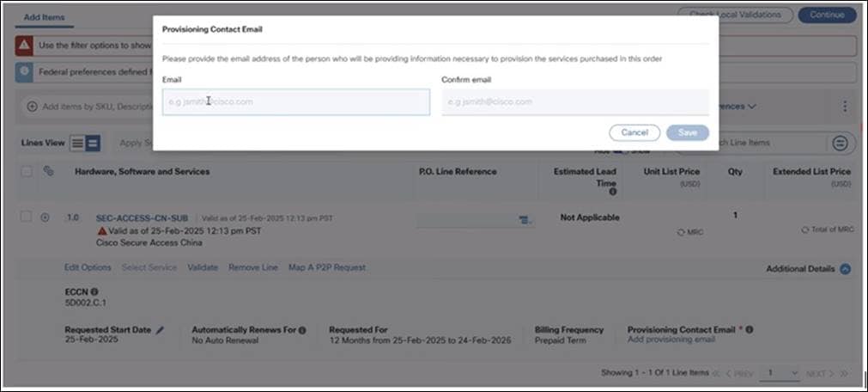Expand line 1.0 with the plus icon
868x392 pixels.
pyautogui.click(x=46, y=217)
